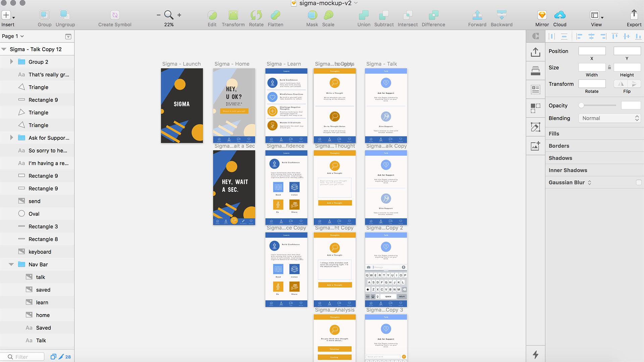Viewport: 644px width, 362px height.
Task: Click the layer Filter search field
Action: [x=22, y=357]
